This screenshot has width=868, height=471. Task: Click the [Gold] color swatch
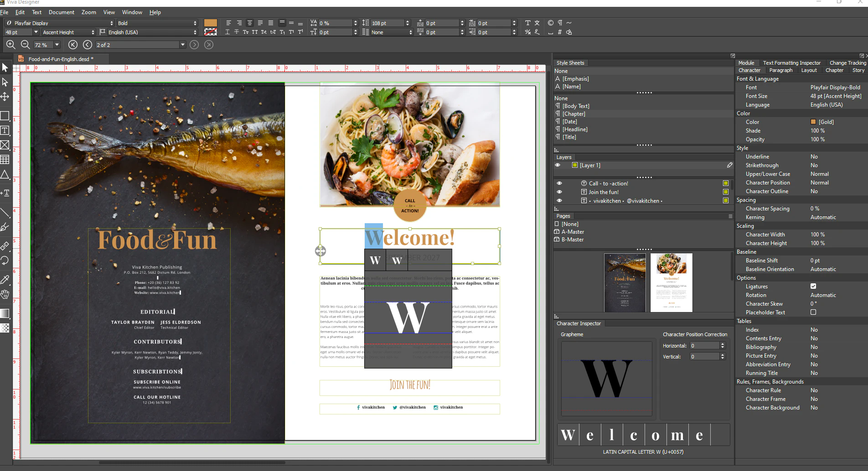(813, 122)
